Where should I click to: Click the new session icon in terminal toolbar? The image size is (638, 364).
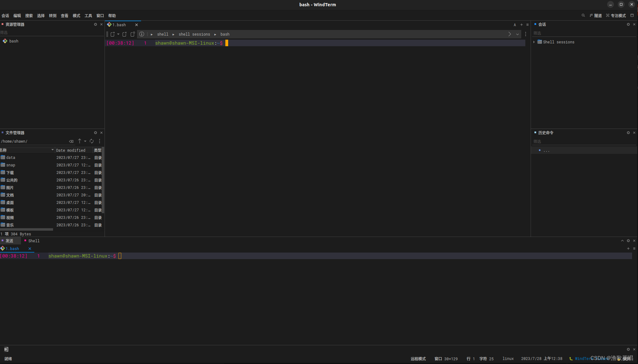(x=113, y=34)
